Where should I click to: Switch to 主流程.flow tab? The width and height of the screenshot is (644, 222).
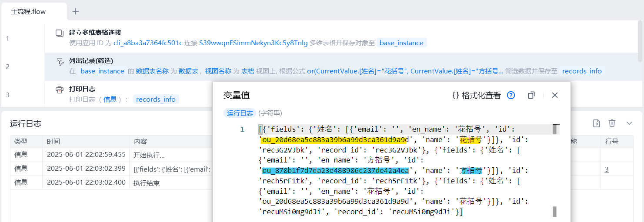pyautogui.click(x=28, y=12)
